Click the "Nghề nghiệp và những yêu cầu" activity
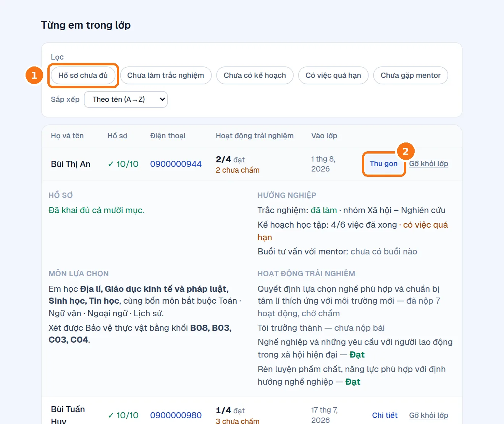 [x=355, y=348]
